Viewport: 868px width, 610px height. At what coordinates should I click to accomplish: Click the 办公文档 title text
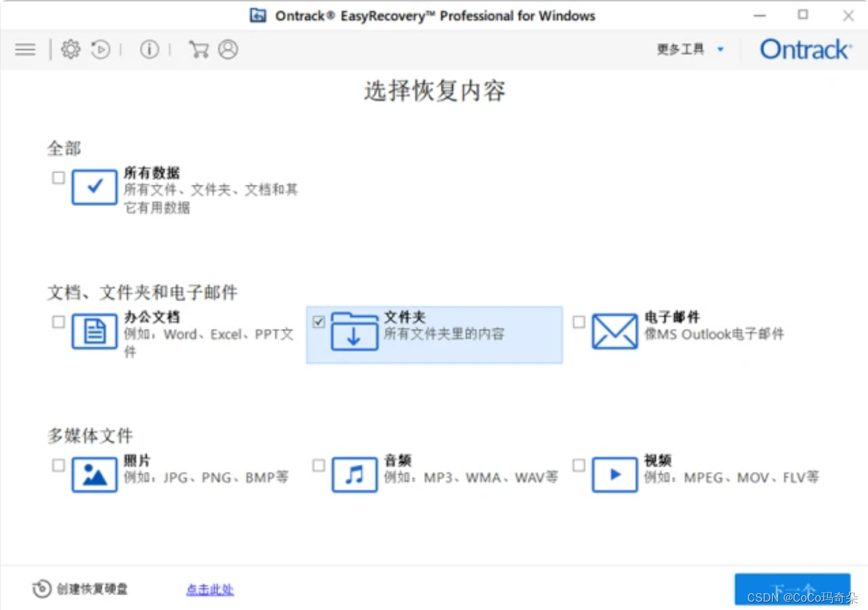click(x=151, y=317)
